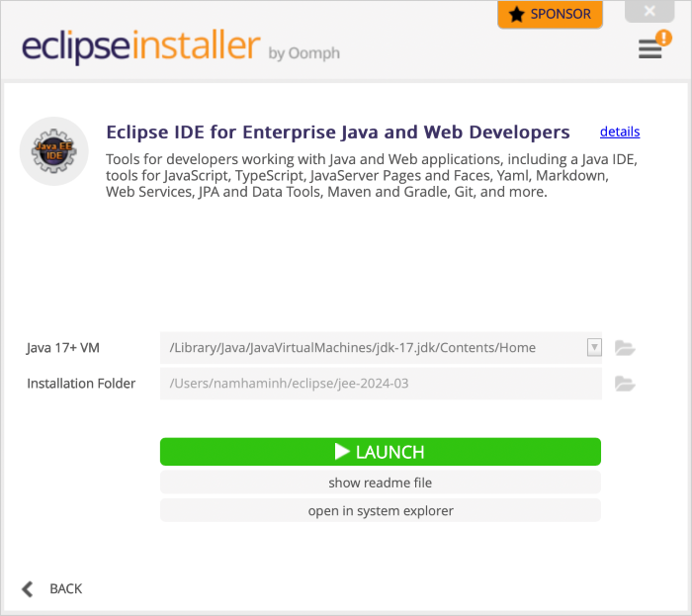Click the 'Java 17+ VM' label
This screenshot has width=692, height=616.
click(x=63, y=348)
